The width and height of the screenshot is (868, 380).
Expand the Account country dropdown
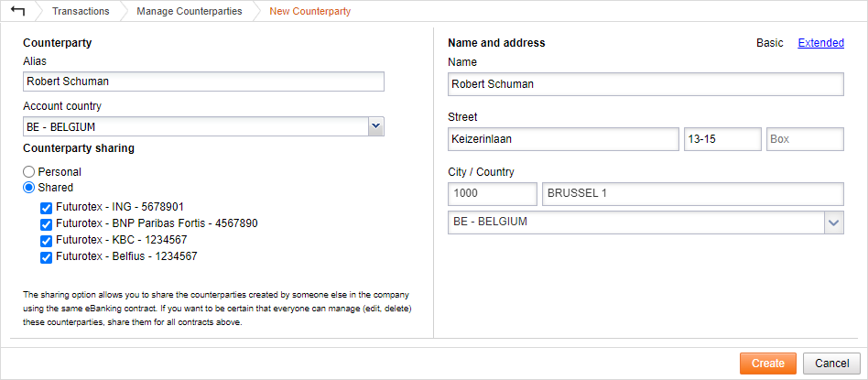375,126
